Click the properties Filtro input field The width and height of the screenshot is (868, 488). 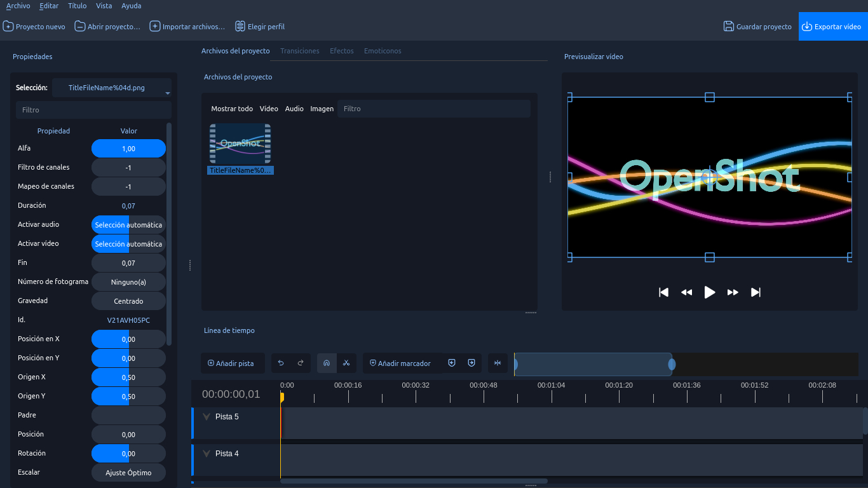click(x=93, y=110)
